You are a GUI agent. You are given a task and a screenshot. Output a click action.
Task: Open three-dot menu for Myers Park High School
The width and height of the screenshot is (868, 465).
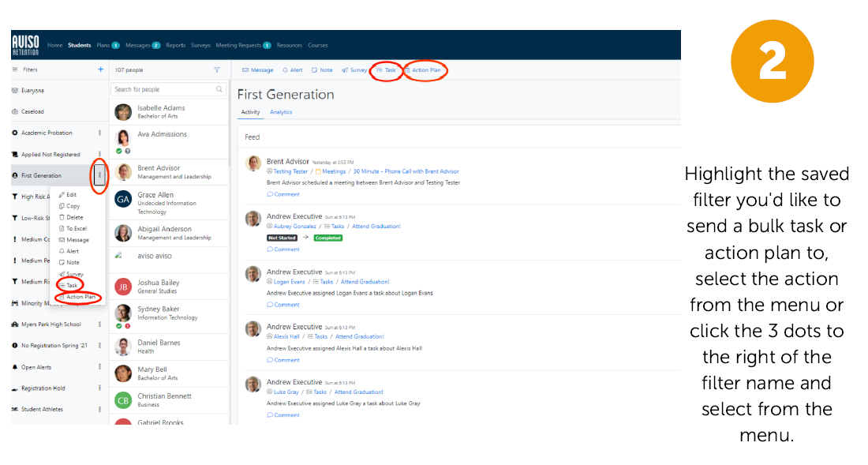point(99,324)
